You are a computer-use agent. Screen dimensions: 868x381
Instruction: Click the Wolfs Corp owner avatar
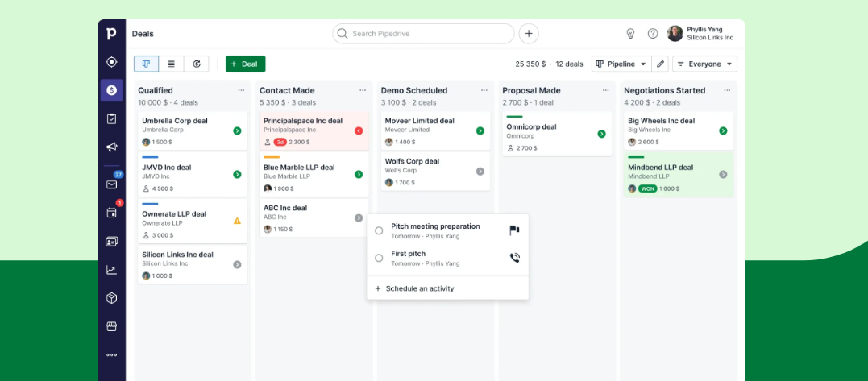[x=389, y=183]
